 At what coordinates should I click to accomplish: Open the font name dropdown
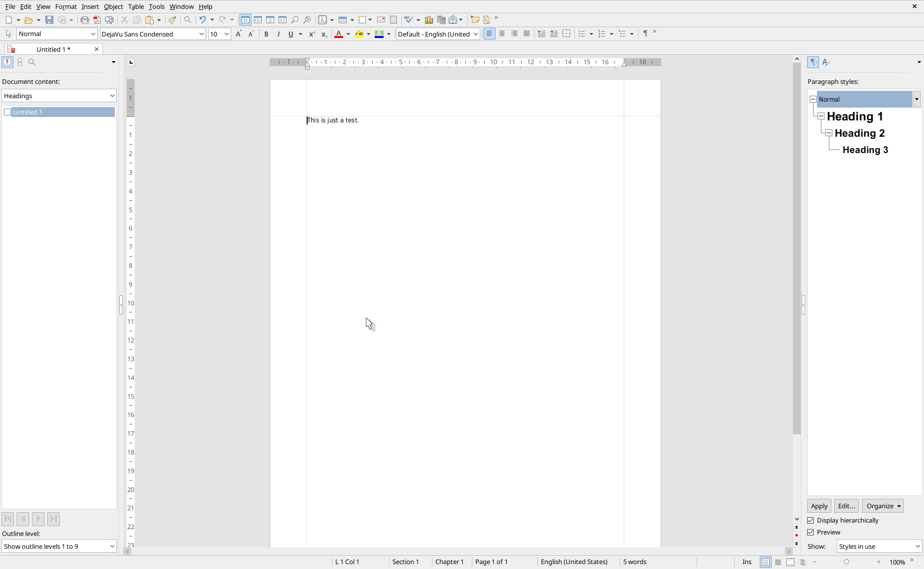[x=202, y=34]
